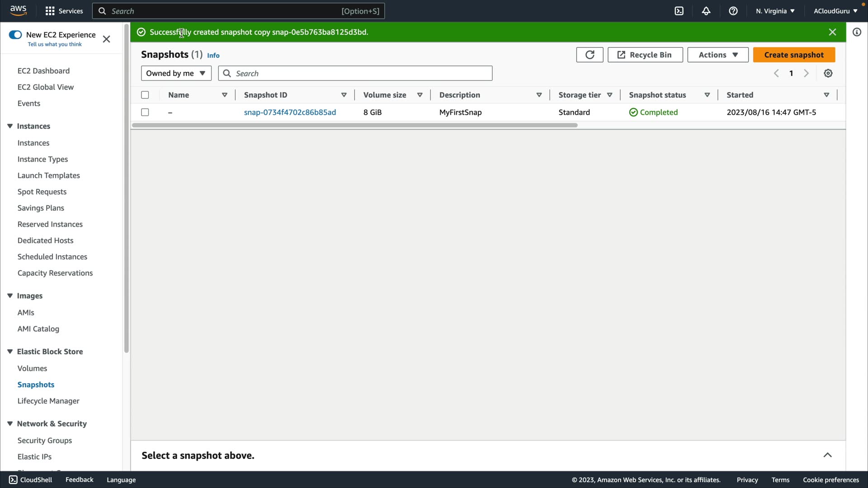Refresh the snapshots list

[590, 55]
